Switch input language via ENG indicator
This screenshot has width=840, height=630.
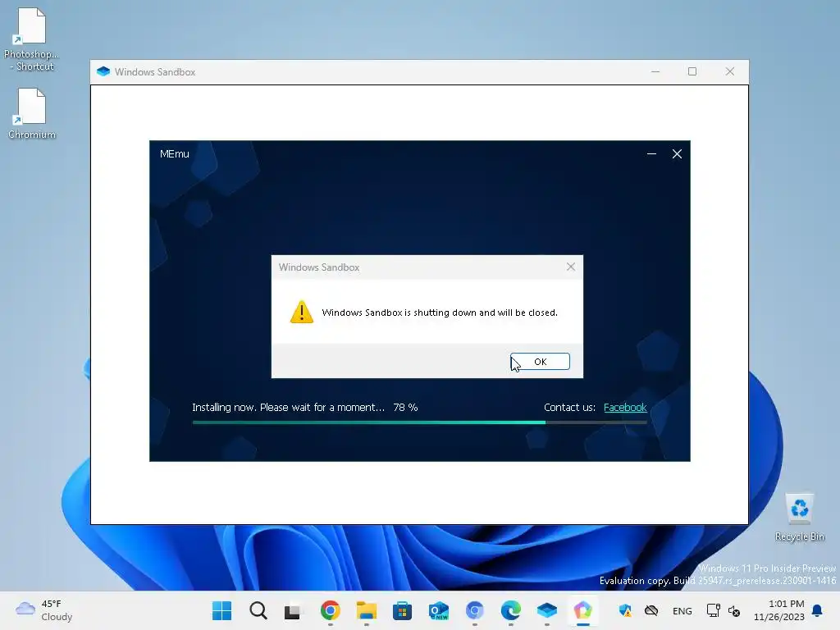[682, 610]
